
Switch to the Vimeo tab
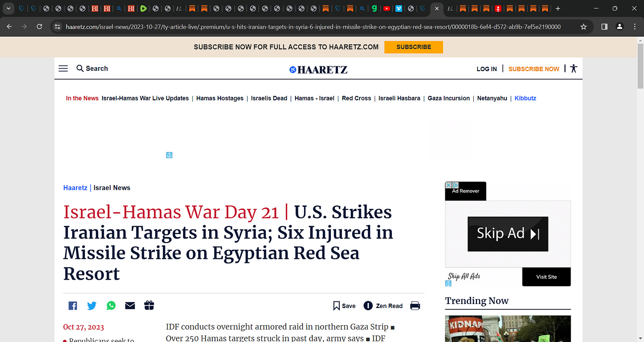pyautogui.click(x=399, y=8)
